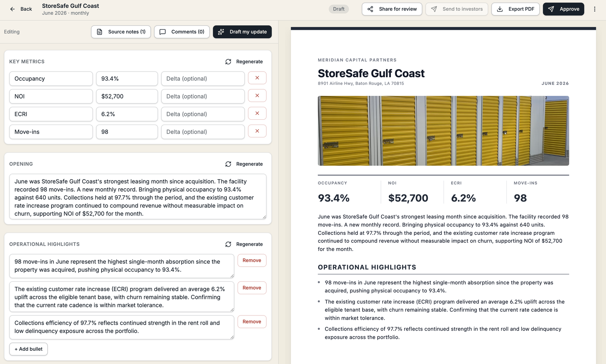Focus the Occupancy Delta (optional) field

pos(203,79)
